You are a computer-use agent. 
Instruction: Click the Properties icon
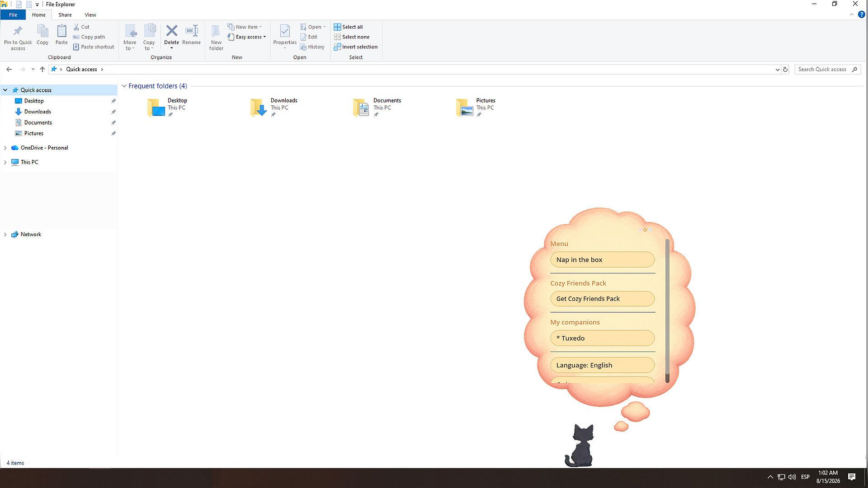[x=285, y=31]
